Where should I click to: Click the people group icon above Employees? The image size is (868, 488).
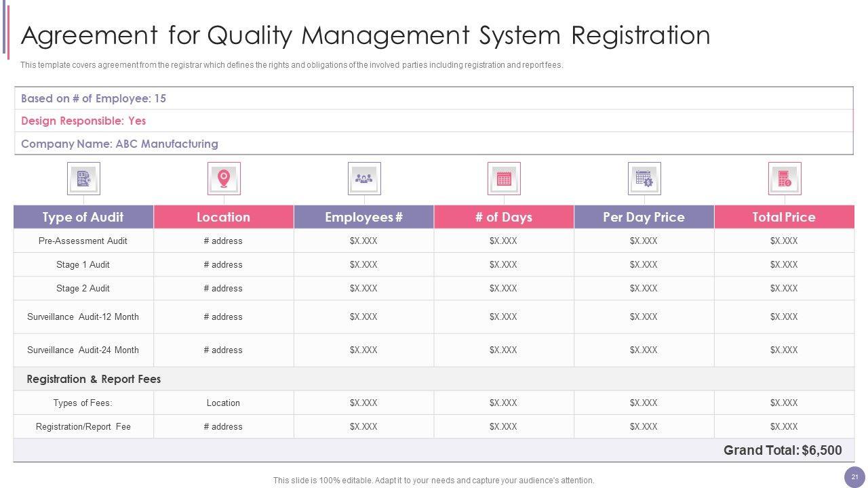click(364, 178)
